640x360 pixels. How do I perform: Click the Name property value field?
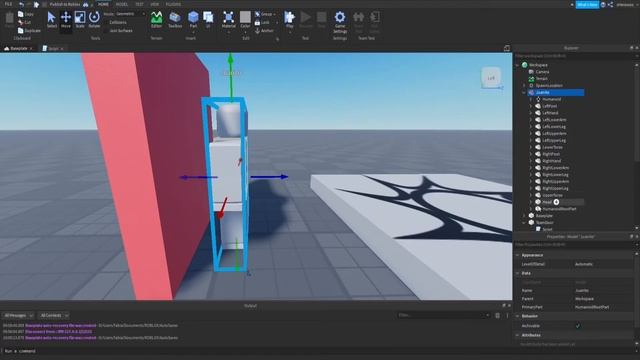click(603, 291)
